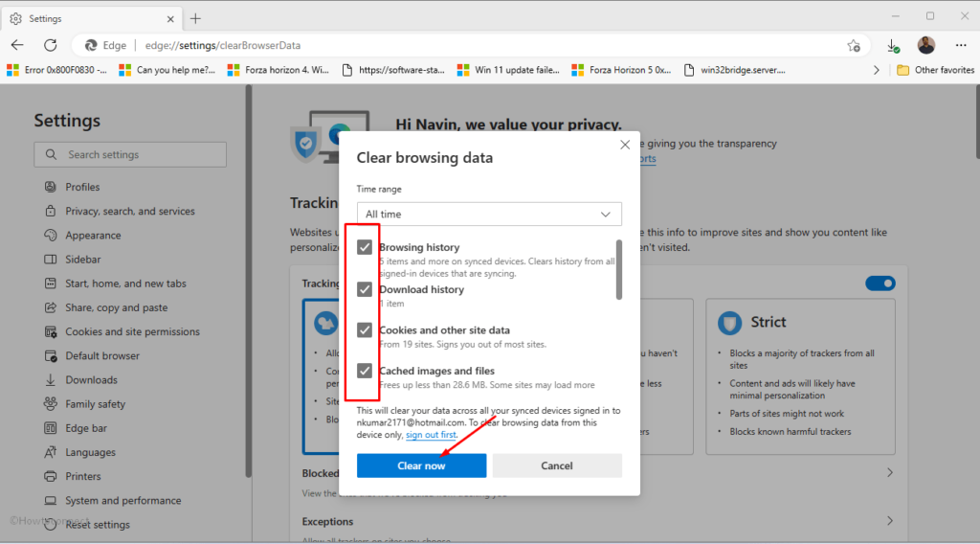
Task: Open Other favorites folder
Action: pyautogui.click(x=936, y=70)
